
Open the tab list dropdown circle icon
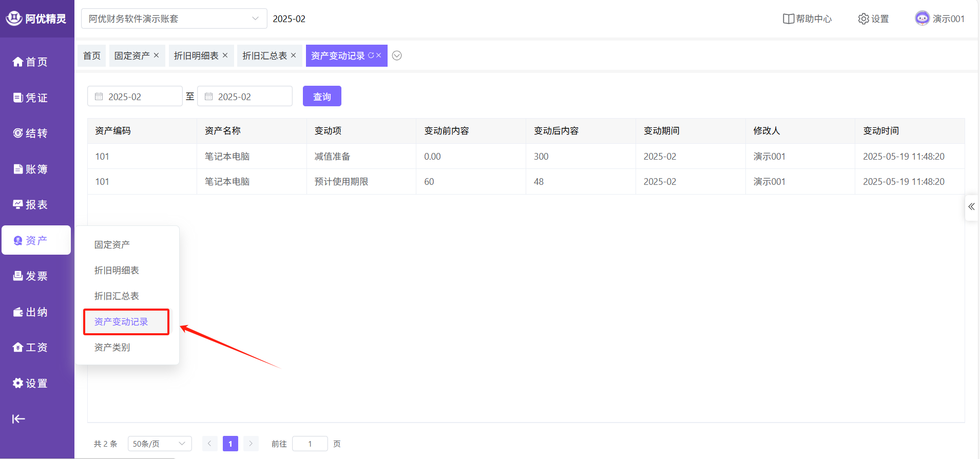(x=397, y=55)
